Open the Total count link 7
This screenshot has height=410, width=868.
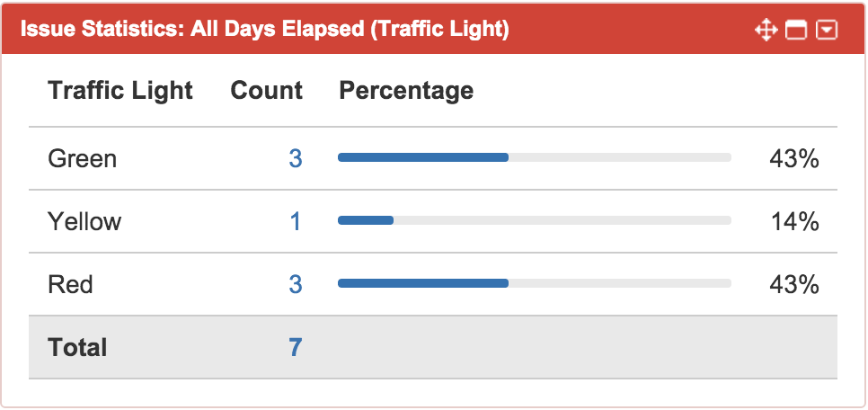point(295,348)
